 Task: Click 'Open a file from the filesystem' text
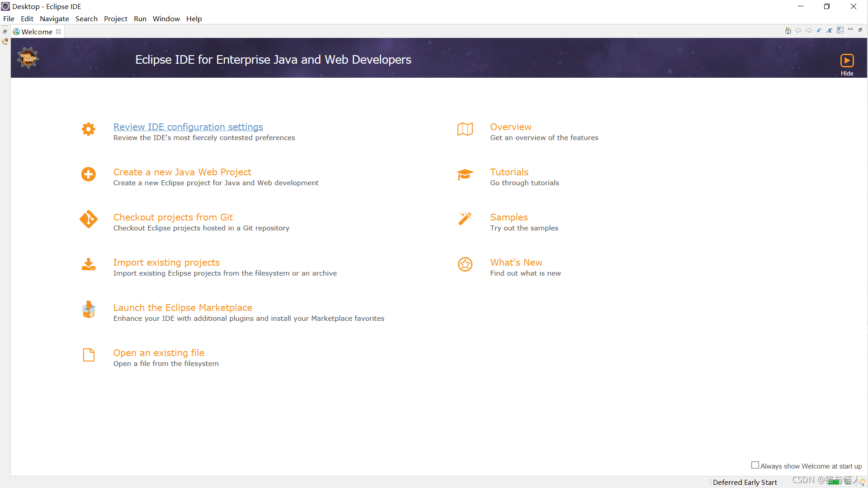pyautogui.click(x=166, y=364)
